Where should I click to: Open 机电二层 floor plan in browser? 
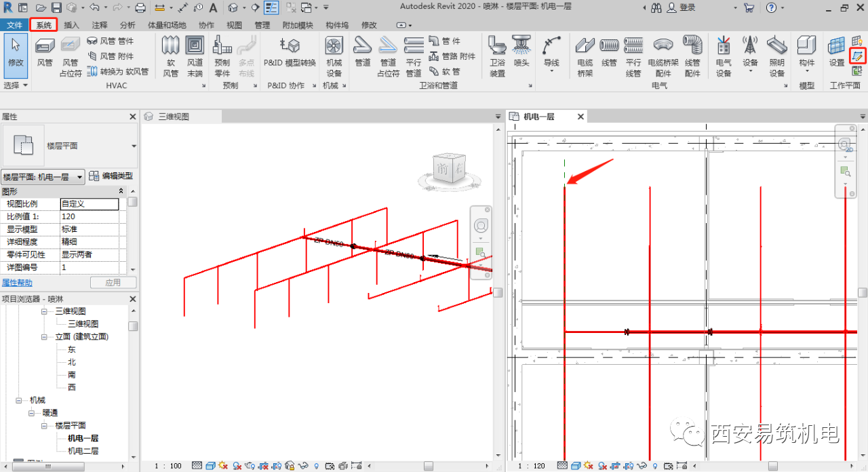[x=83, y=451]
